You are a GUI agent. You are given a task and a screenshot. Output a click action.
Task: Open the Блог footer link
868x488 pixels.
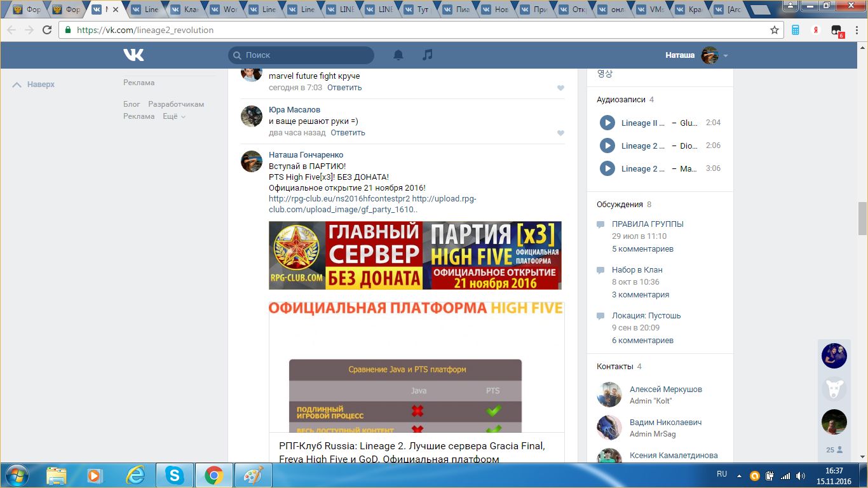(x=132, y=104)
